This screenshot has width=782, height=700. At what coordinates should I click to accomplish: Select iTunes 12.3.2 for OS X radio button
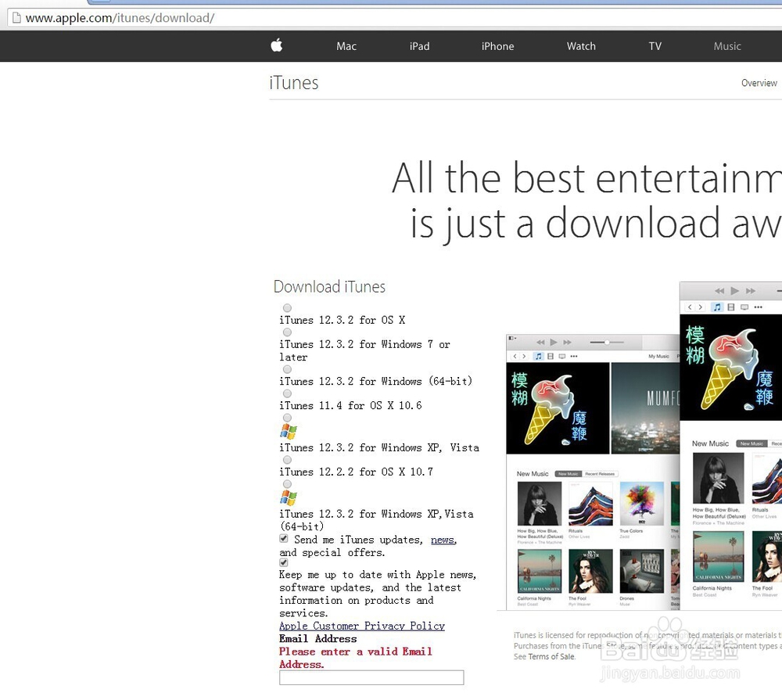tap(287, 308)
